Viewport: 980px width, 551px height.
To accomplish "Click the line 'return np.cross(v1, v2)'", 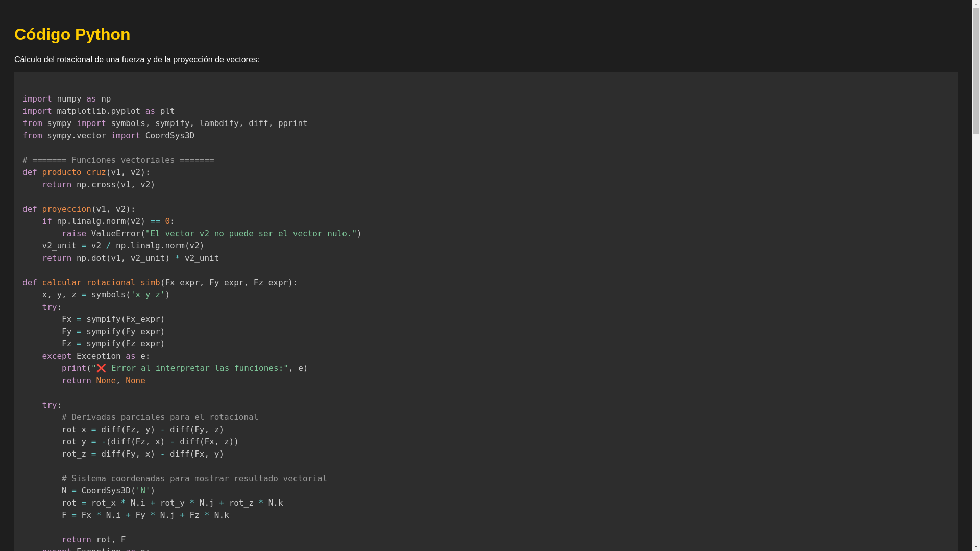I will click(x=99, y=184).
